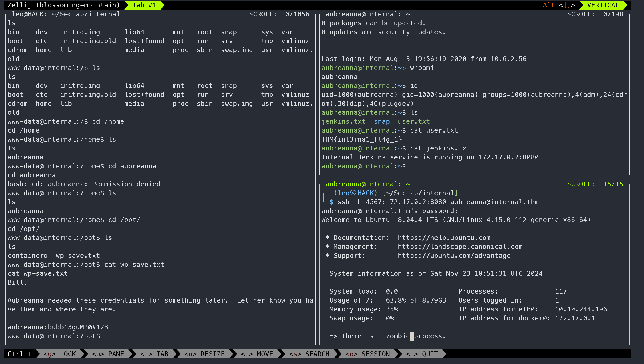Click the Internal Jenkins service message line
This screenshot has height=364, width=644.
coord(430,157)
